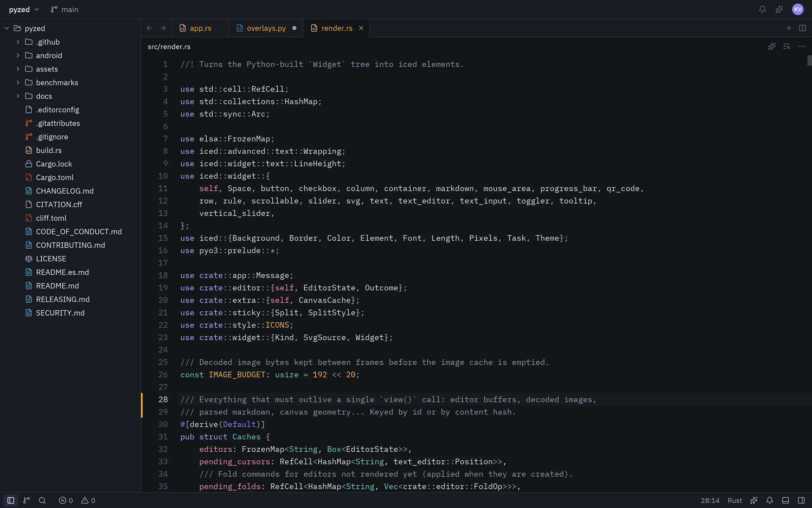The height and width of the screenshot is (508, 812).
Task: Open the LICENSE file
Action: coord(70,258)
